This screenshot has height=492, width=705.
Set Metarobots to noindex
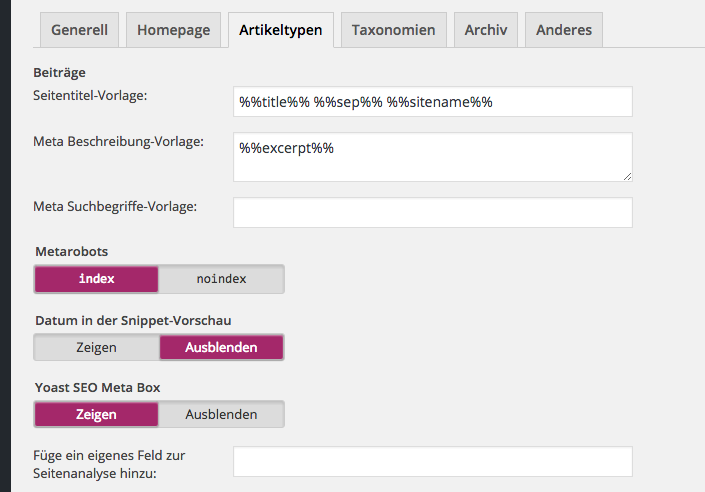point(221,279)
